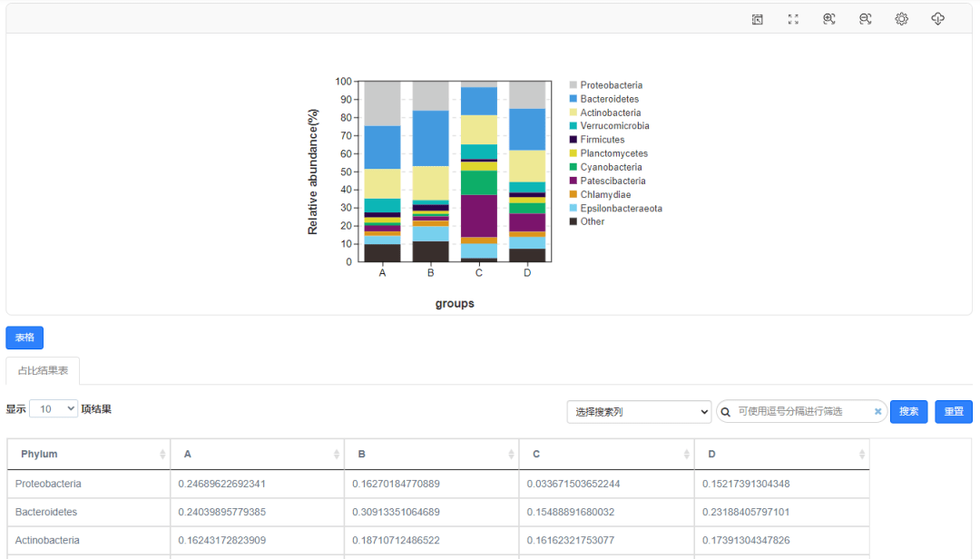The image size is (980, 559).
Task: Click the select-region icon in chart toolbar
Action: coord(757,19)
